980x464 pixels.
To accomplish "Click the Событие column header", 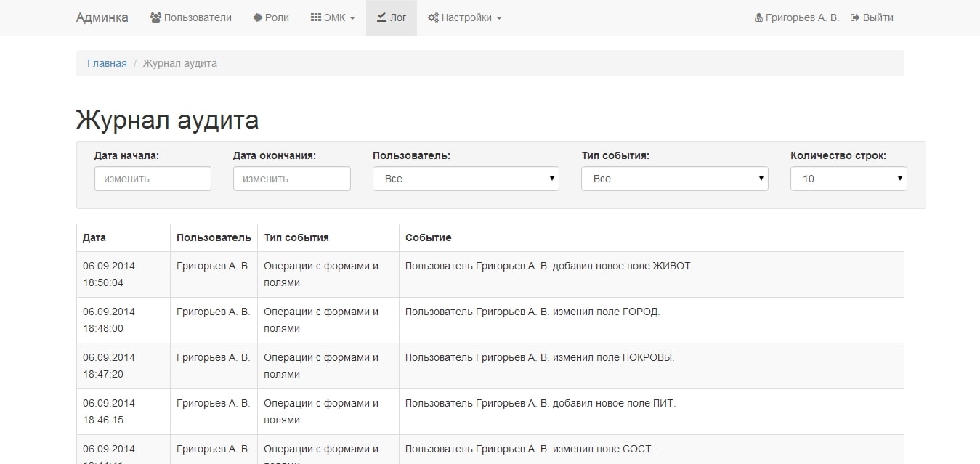I will [652, 237].
